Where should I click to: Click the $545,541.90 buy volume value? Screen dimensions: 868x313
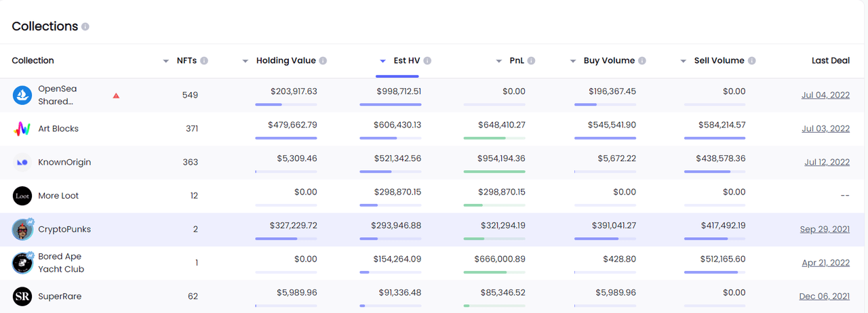(x=612, y=125)
